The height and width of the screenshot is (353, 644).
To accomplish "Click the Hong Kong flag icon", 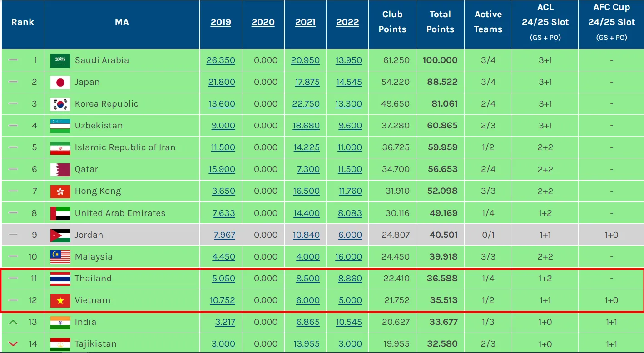I will [x=60, y=191].
